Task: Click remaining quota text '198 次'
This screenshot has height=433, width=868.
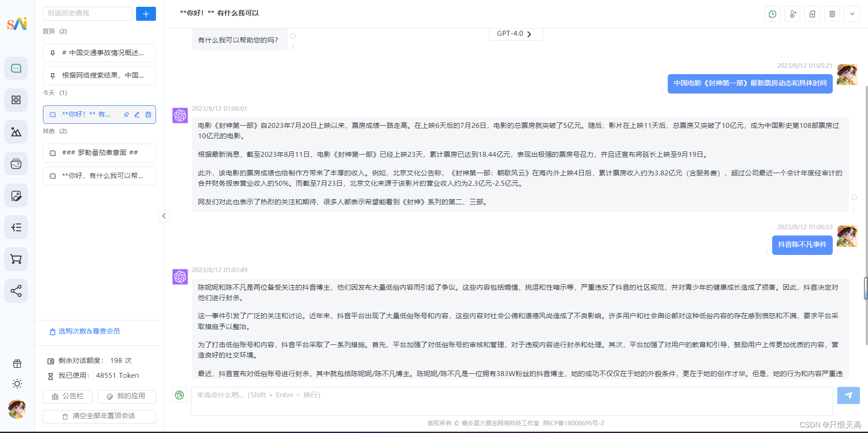Action: pos(121,361)
